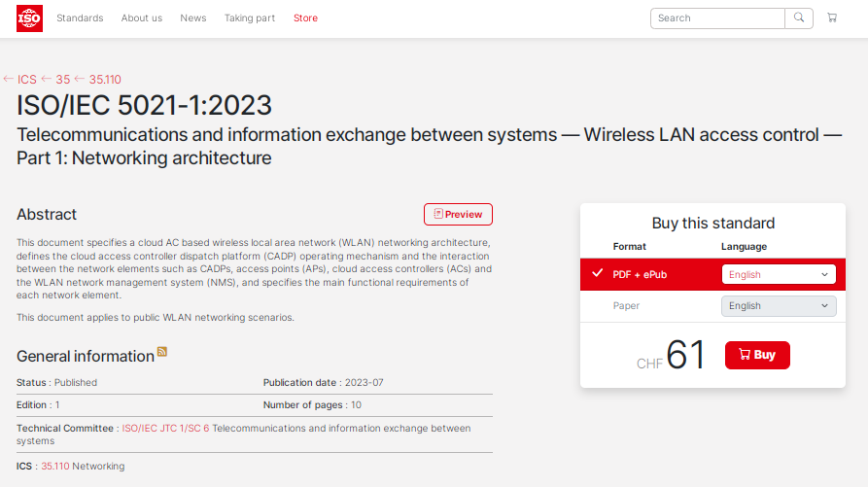
Task: Open the Standards menu
Action: [80, 18]
